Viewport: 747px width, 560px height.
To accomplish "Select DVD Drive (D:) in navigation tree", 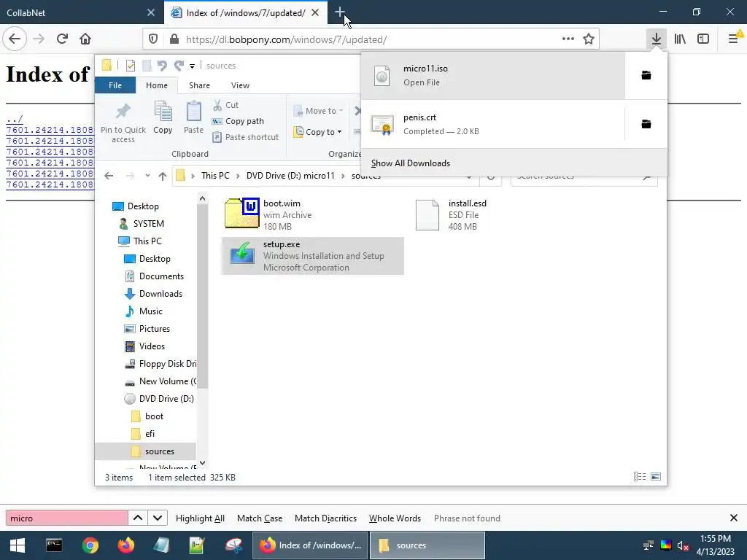I will point(166,399).
